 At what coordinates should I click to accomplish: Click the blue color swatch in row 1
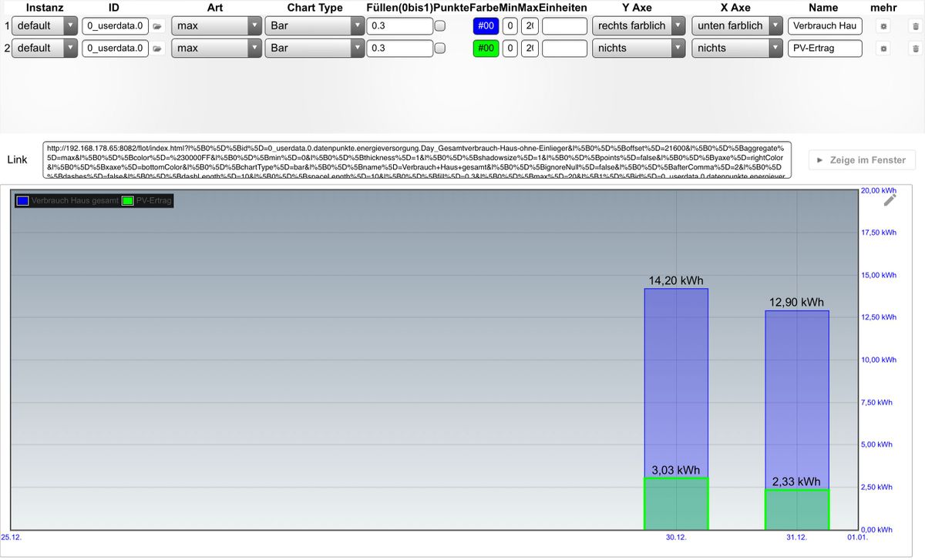pyautogui.click(x=486, y=25)
